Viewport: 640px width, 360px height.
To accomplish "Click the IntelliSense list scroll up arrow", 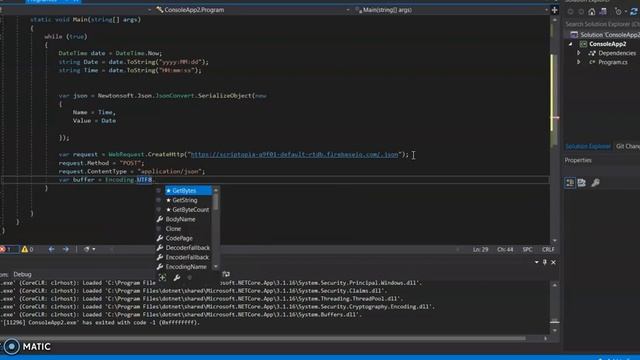I will pyautogui.click(x=216, y=190).
